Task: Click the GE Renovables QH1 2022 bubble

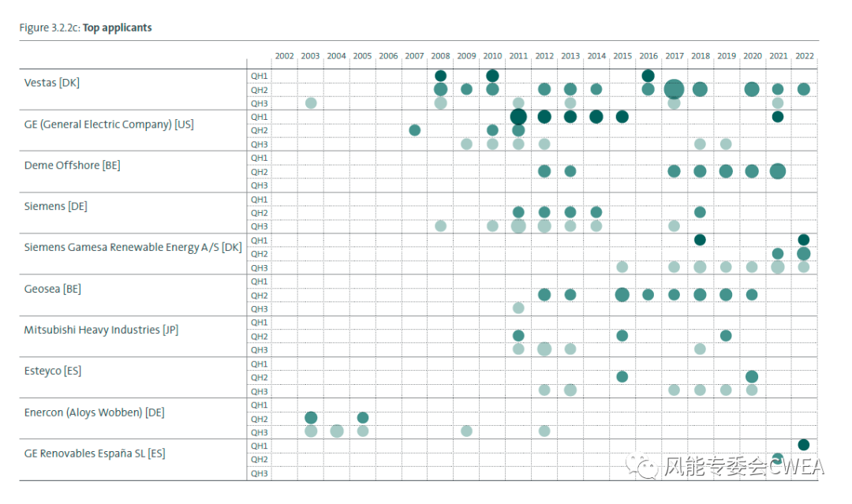Action: 804,445
